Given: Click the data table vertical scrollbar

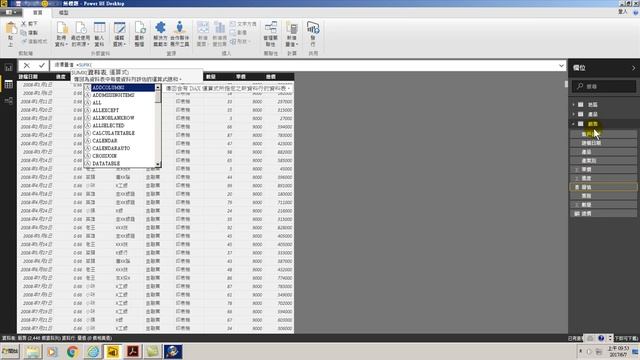Looking at the screenshot, I should click(x=566, y=84).
